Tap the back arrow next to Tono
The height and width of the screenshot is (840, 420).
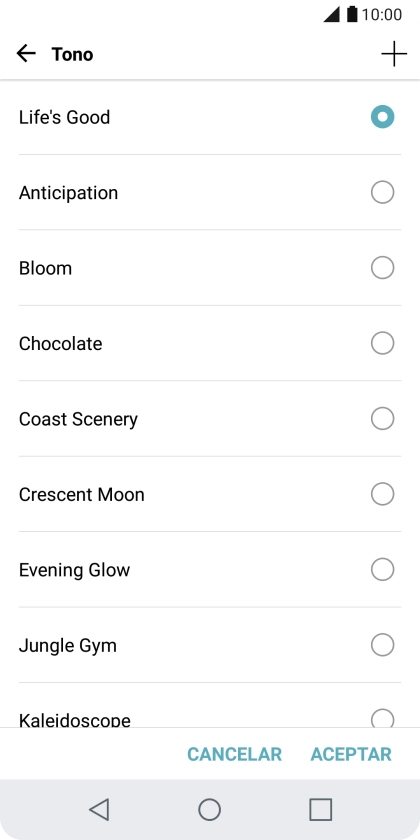26,54
